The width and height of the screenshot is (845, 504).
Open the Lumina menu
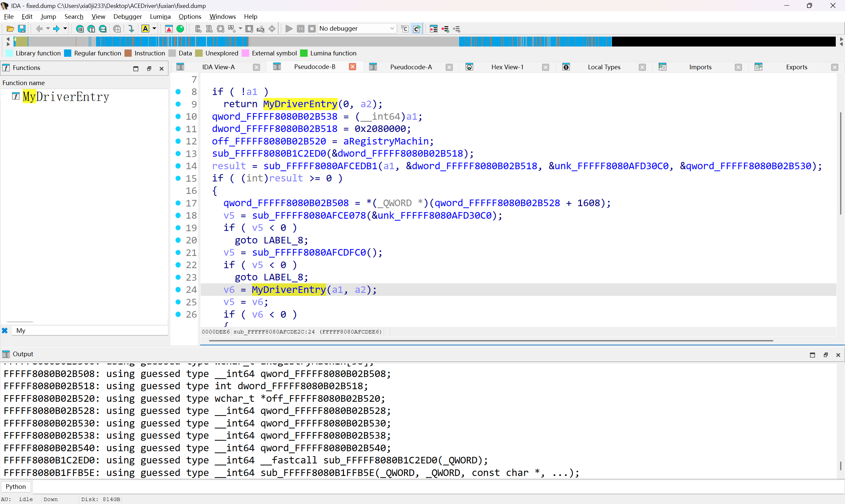pyautogui.click(x=160, y=16)
